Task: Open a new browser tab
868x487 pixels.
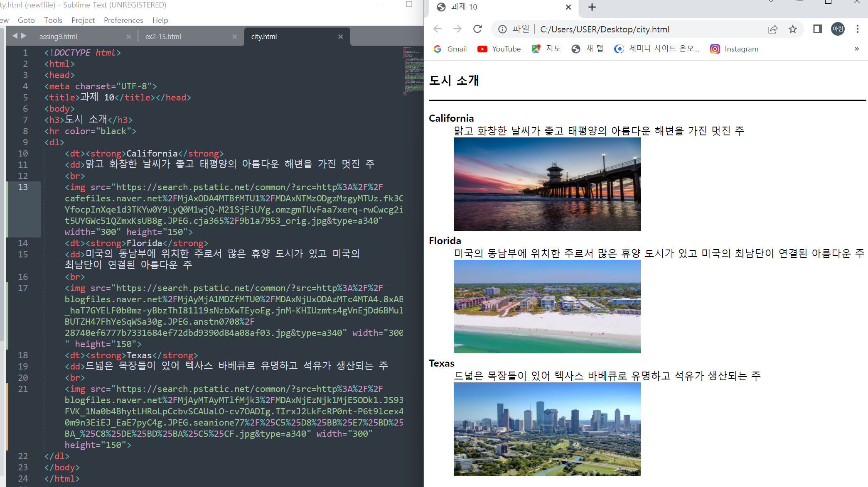Action: pyautogui.click(x=592, y=7)
